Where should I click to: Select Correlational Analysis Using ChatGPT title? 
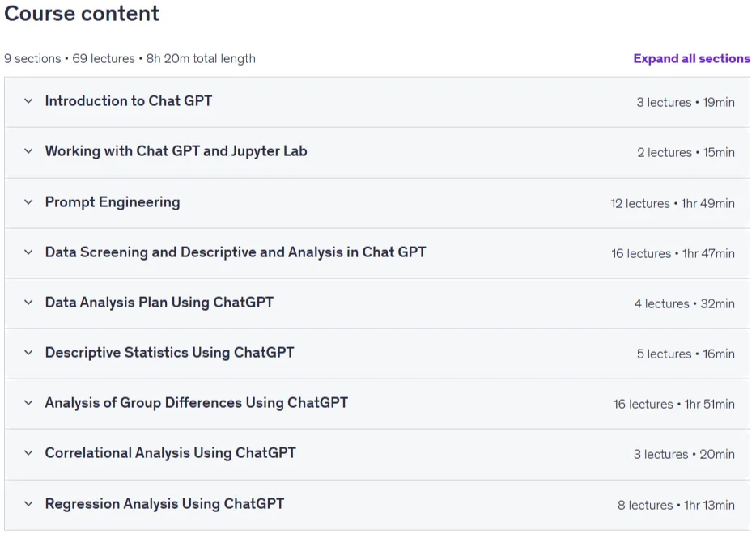pos(170,453)
